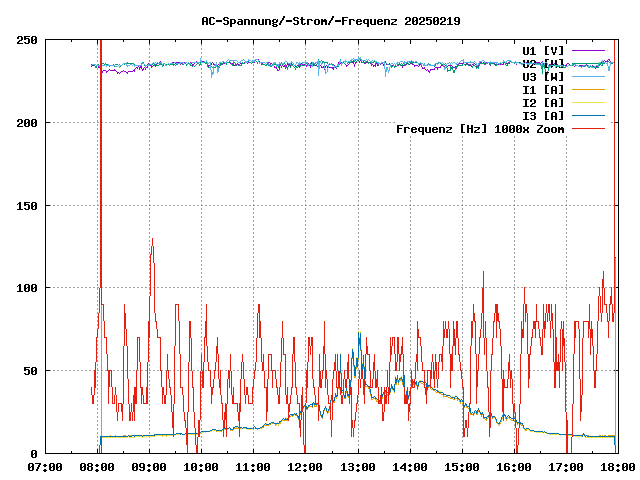640x480 pixels.
Task: Click the yellow I2 legend line sample
Action: [x=589, y=102]
